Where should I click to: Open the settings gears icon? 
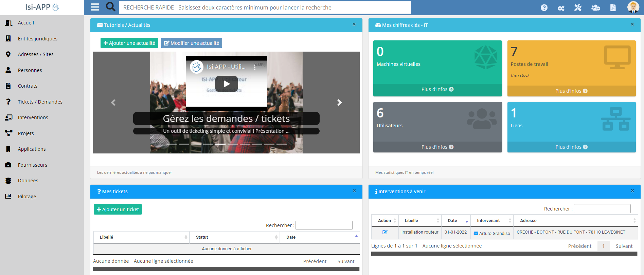click(x=561, y=8)
